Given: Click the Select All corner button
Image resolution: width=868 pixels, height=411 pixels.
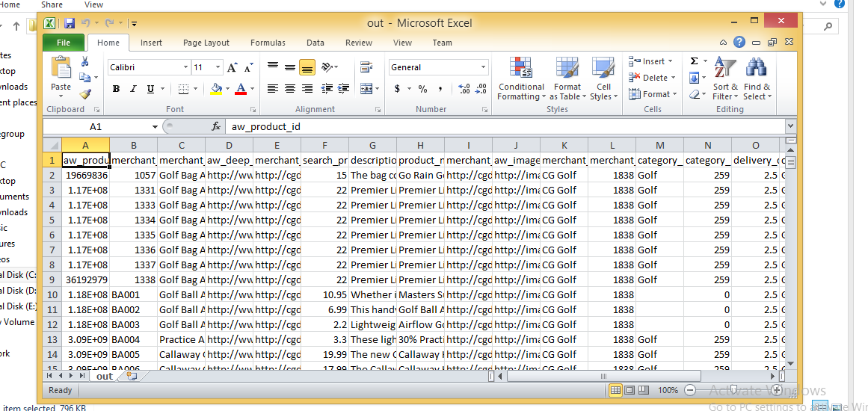Looking at the screenshot, I should pos(52,146).
